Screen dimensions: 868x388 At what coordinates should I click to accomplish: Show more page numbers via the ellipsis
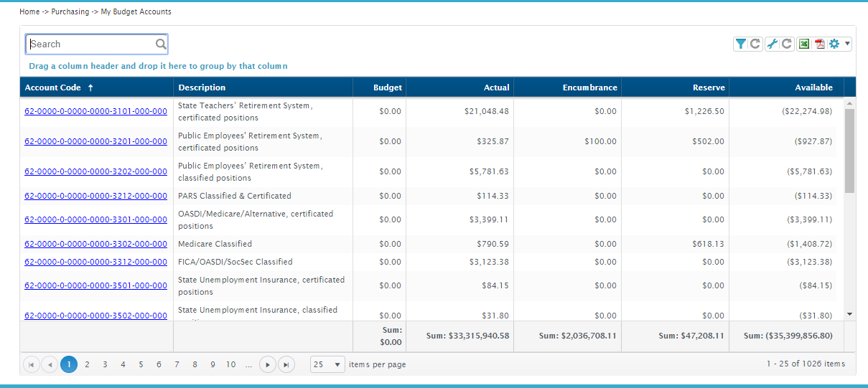pyautogui.click(x=248, y=364)
